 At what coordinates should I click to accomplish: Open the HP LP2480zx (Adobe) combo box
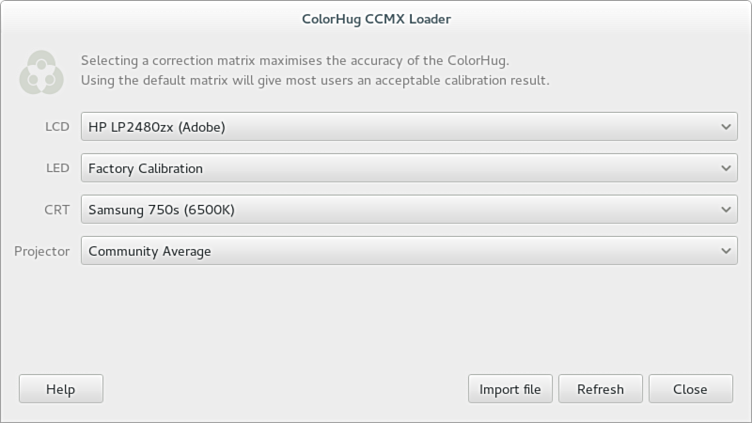tap(400, 127)
